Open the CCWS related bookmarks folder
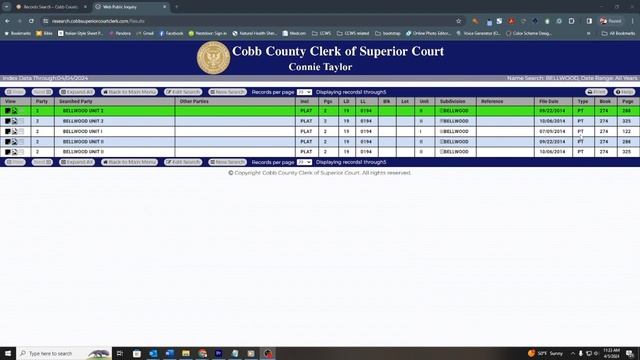The width and height of the screenshot is (640, 360). (x=353, y=33)
